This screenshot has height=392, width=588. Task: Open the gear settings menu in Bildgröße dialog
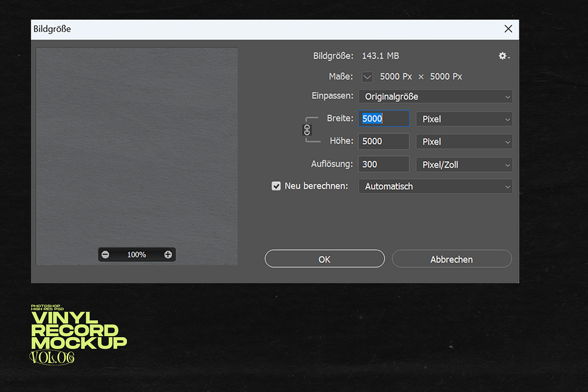[x=504, y=56]
